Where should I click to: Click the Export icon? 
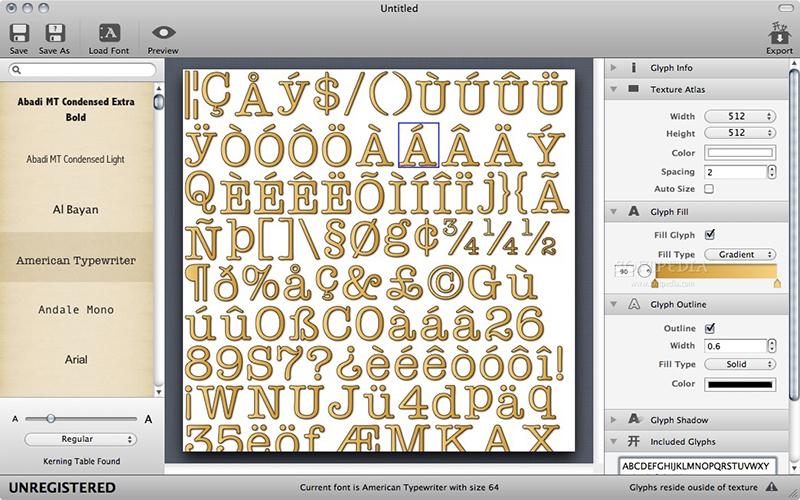(x=779, y=34)
